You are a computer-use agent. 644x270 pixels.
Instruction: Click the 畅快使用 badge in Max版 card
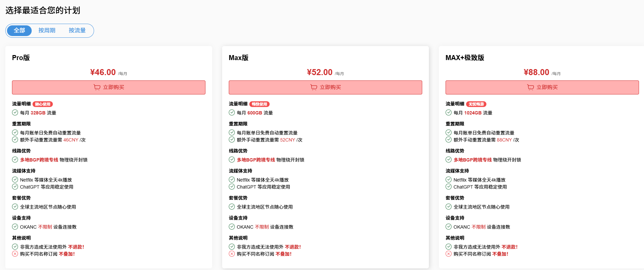point(259,104)
